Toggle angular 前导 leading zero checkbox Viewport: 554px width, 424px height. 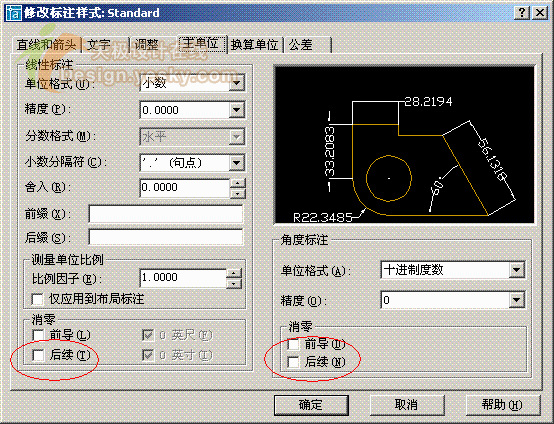293,344
